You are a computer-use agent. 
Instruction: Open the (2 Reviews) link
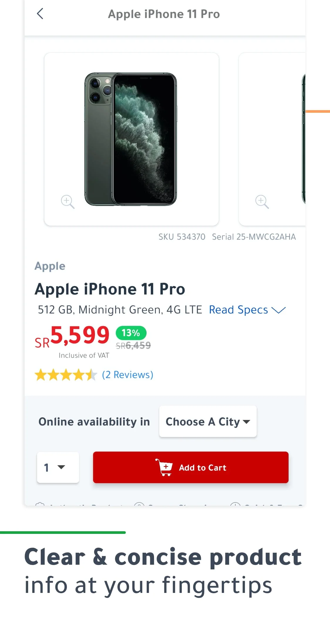point(128,375)
